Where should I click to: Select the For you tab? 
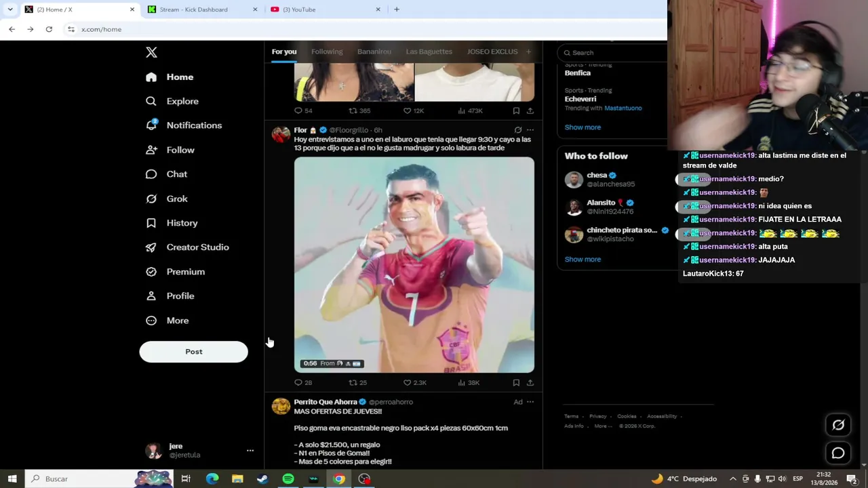pos(284,52)
